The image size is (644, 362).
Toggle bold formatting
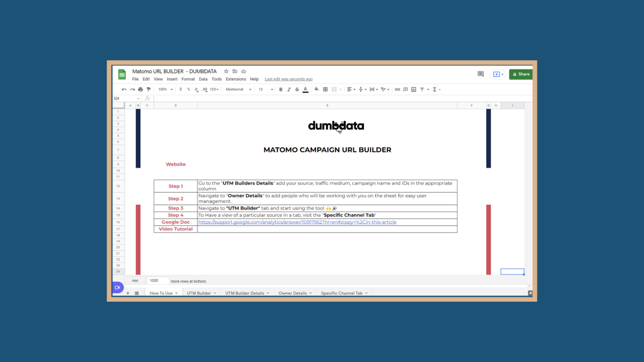[x=280, y=89]
